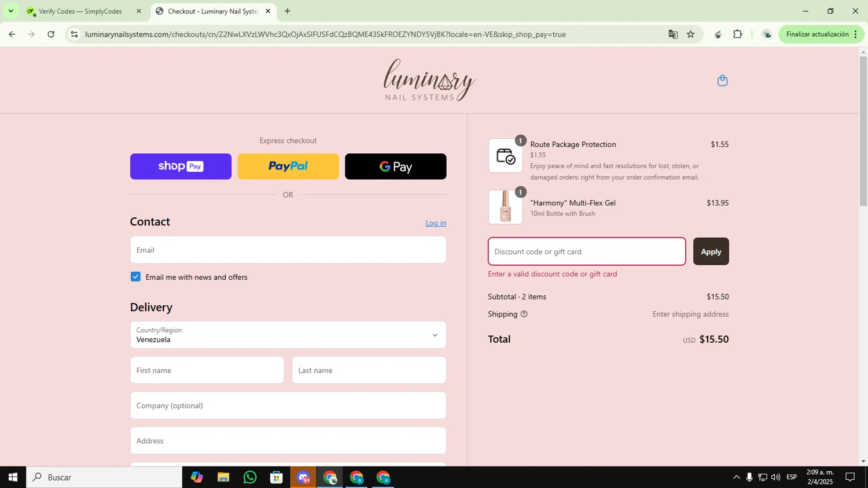Open the tab search dropdown arrow

click(10, 11)
